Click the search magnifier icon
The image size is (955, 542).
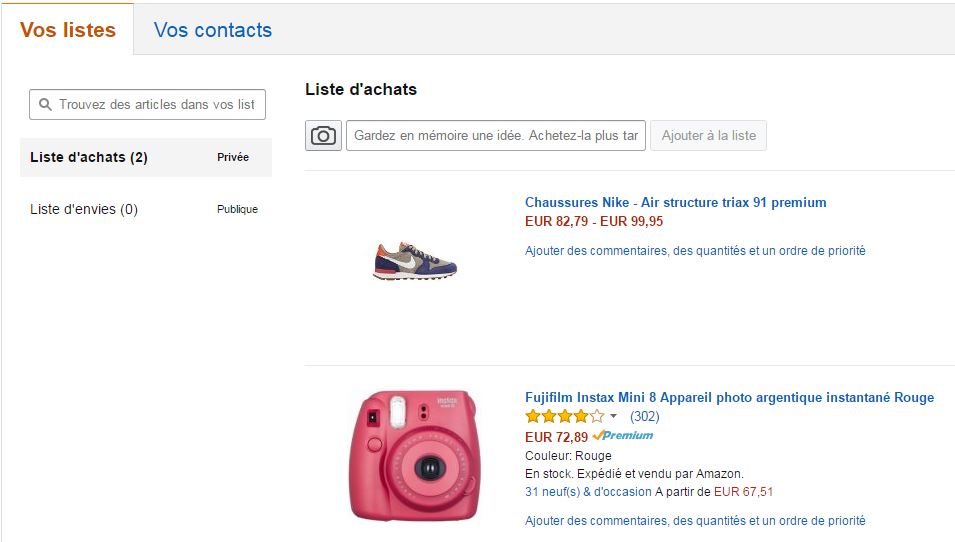(x=45, y=104)
